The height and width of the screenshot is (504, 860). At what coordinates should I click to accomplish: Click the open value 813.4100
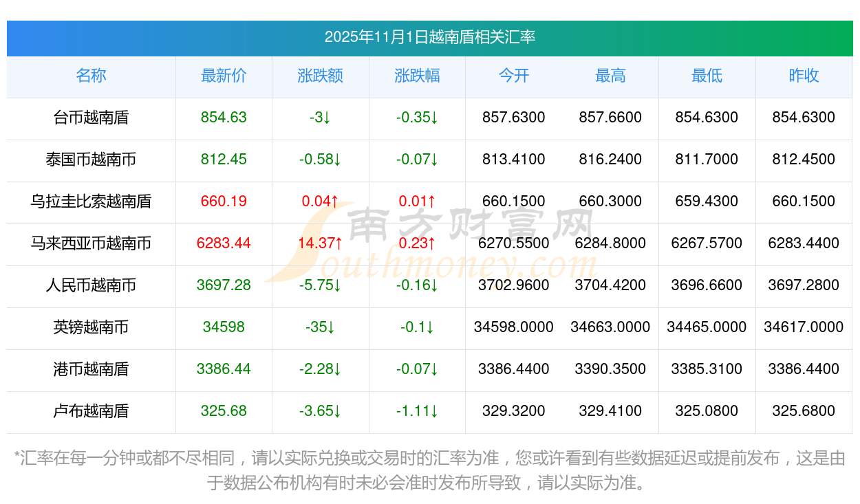pos(514,160)
